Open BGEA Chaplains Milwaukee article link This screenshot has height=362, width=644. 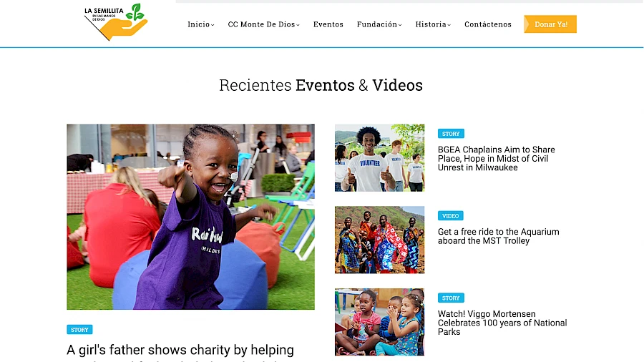click(x=496, y=158)
